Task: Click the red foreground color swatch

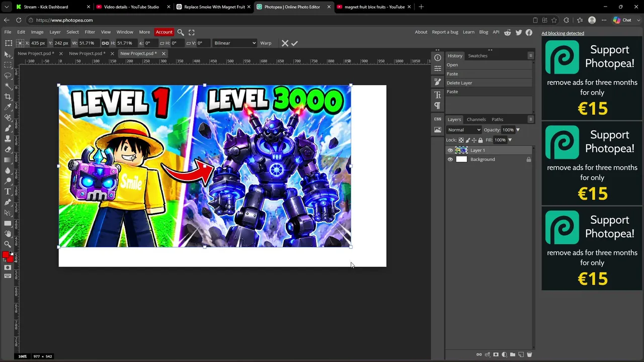Action: click(6, 255)
